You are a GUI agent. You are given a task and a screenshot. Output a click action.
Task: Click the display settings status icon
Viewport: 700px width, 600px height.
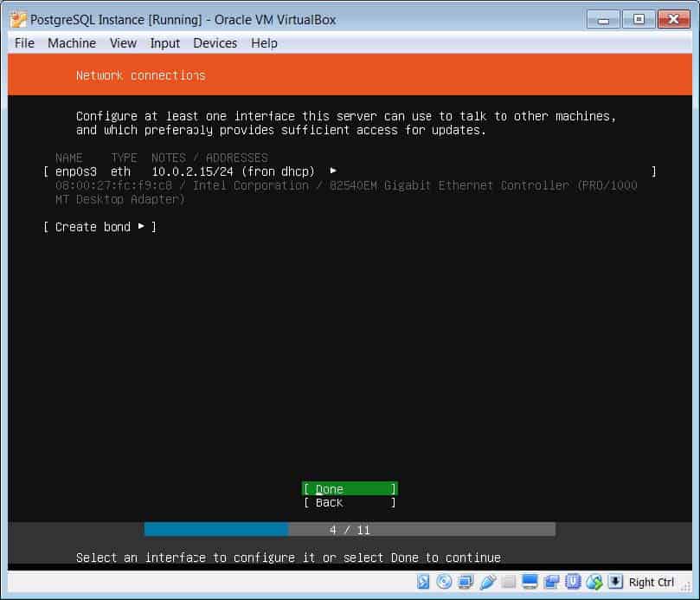tap(530, 582)
